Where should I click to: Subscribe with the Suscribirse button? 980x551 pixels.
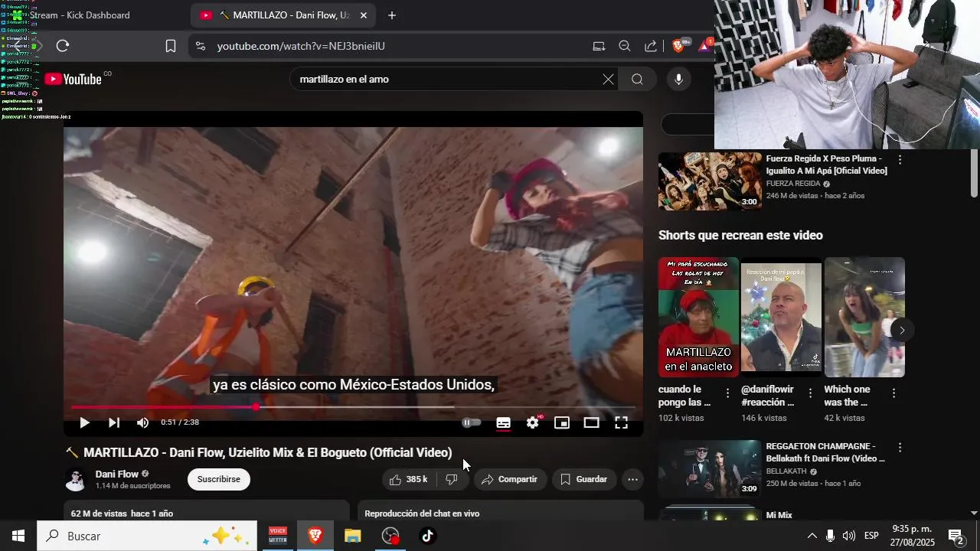pyautogui.click(x=219, y=479)
